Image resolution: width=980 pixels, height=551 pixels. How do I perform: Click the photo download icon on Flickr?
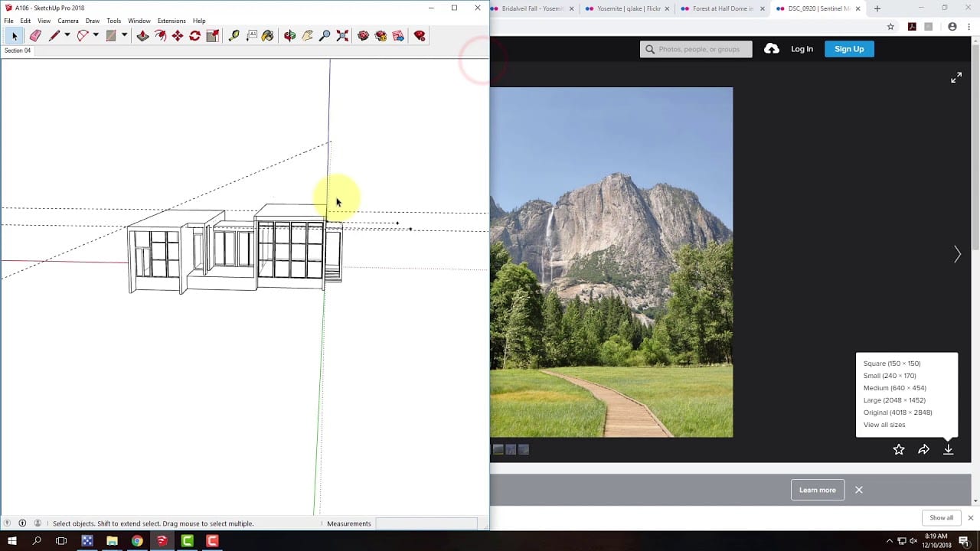click(x=949, y=450)
